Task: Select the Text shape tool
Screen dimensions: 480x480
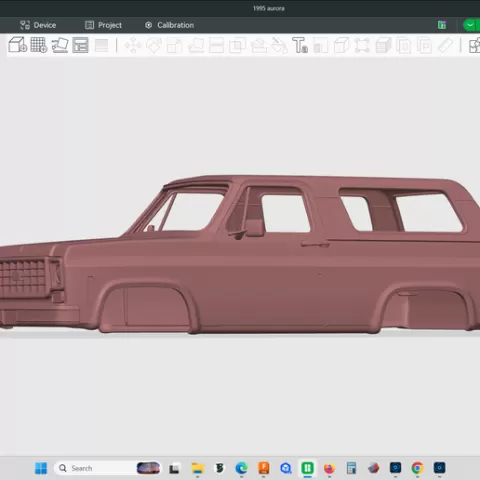Action: [x=300, y=45]
